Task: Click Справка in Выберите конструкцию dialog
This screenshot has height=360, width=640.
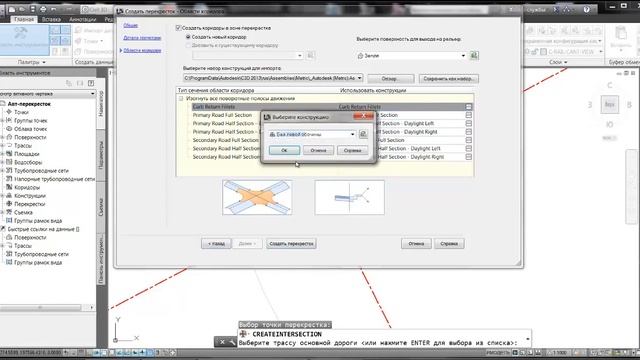Action: click(x=352, y=150)
